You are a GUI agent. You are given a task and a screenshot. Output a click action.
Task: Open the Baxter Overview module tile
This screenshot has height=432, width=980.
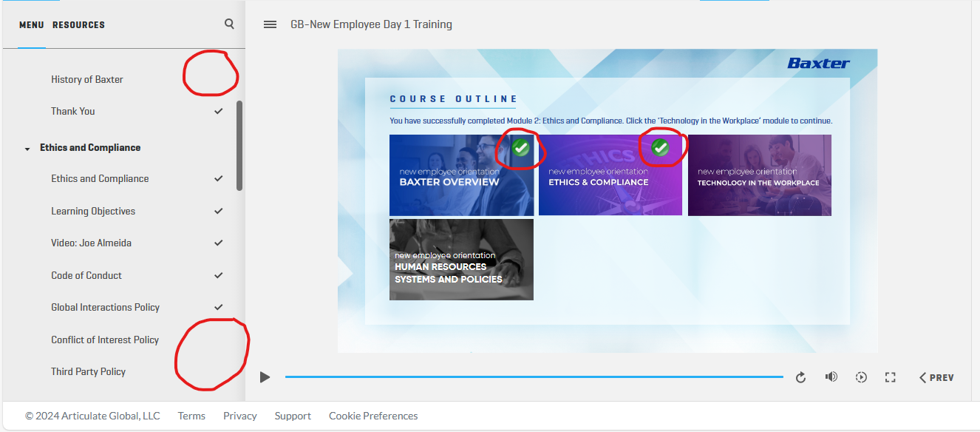tap(461, 175)
